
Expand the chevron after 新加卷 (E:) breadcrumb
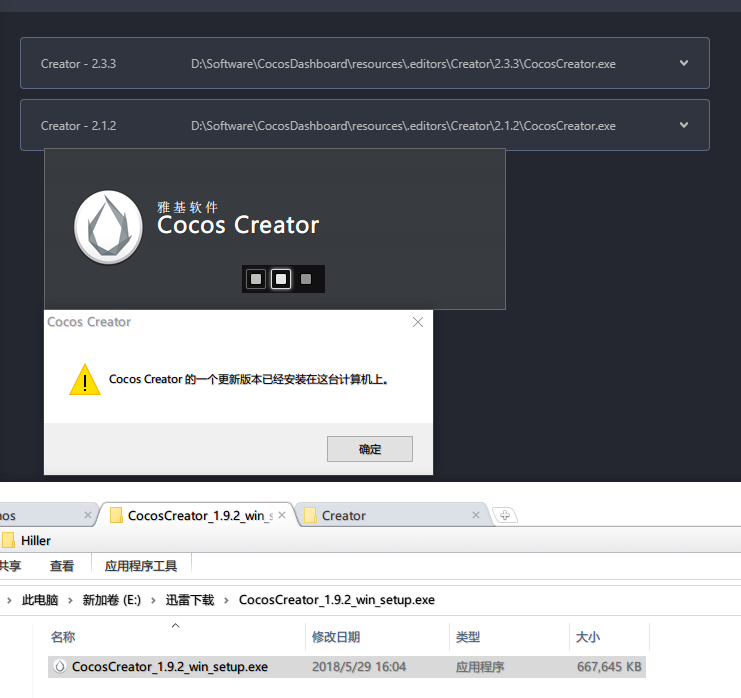point(153,600)
